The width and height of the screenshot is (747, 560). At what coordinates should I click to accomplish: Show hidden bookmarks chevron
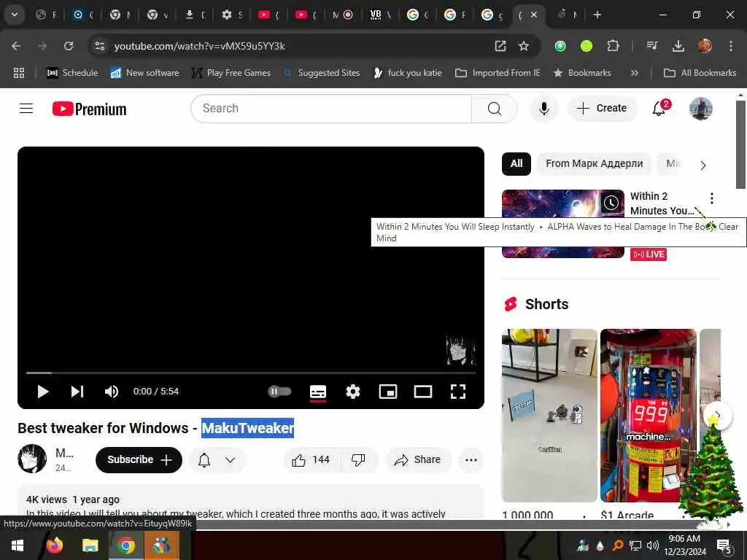pyautogui.click(x=634, y=73)
